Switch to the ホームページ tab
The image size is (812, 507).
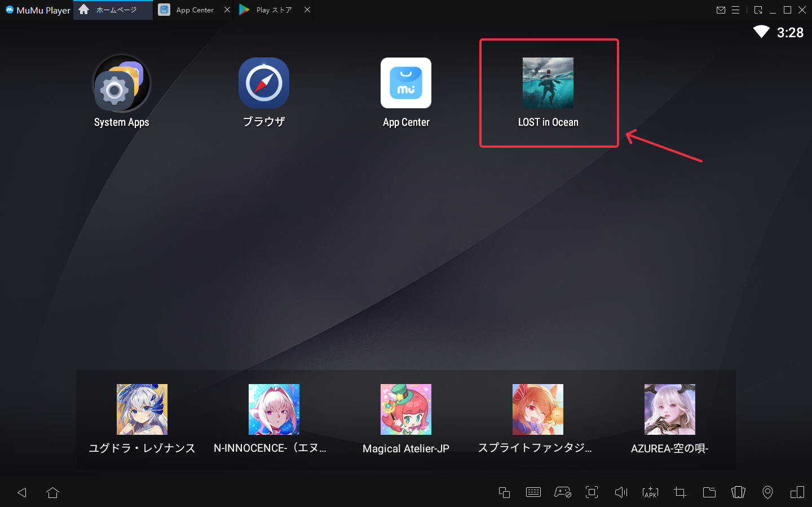(113, 10)
